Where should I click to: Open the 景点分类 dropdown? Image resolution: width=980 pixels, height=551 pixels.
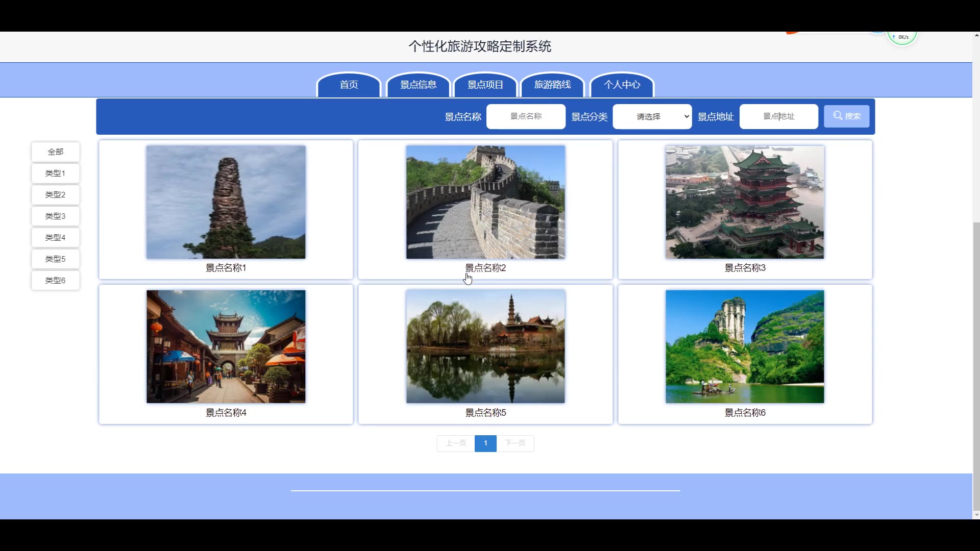(x=652, y=117)
